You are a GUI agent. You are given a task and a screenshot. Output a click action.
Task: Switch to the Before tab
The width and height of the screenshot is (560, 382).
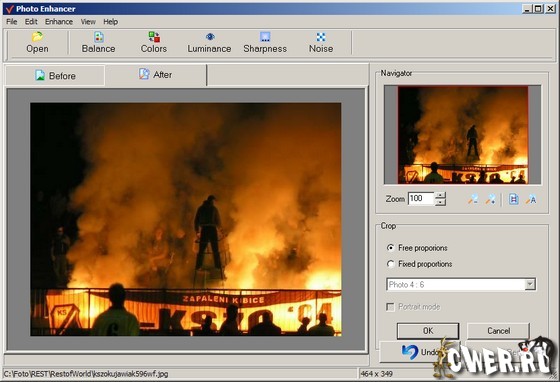click(x=55, y=76)
